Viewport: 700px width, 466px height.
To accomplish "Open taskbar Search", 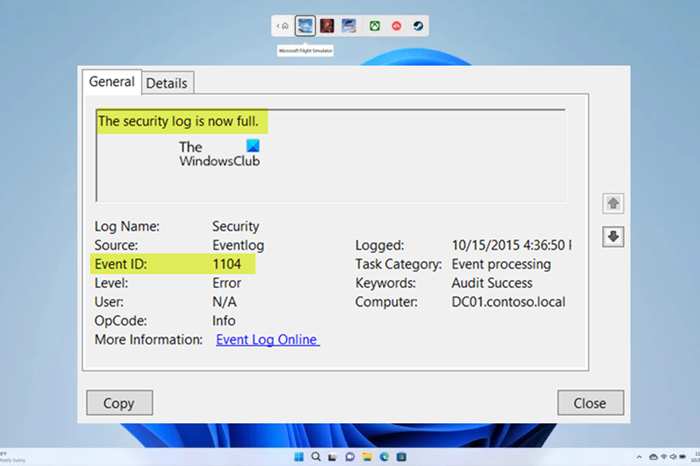I will [316, 457].
